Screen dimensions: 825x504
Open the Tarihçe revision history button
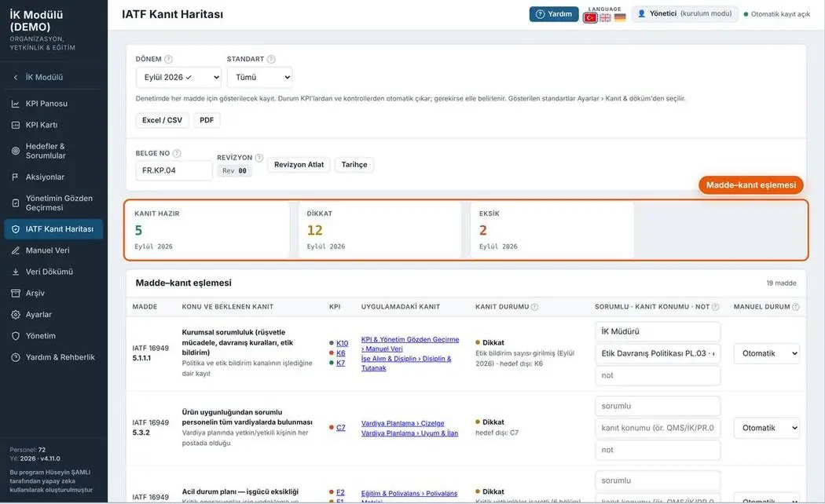tap(354, 165)
